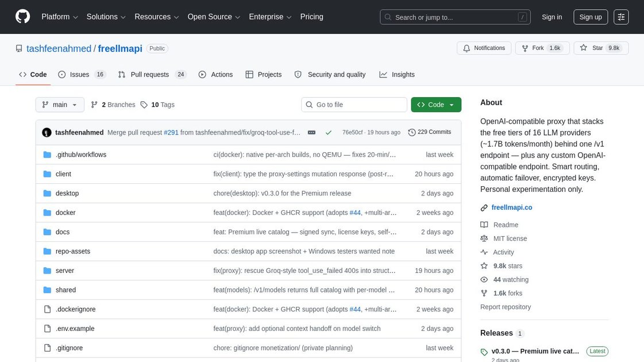The height and width of the screenshot is (362, 644).
Task: Open the tashfeenahmed owner link
Action: 59,48
